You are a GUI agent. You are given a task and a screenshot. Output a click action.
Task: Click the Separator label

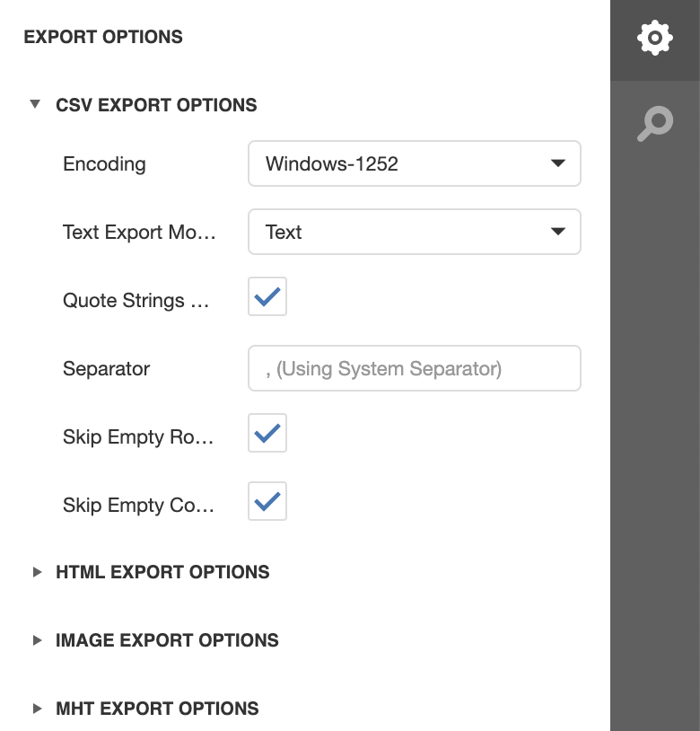coord(106,369)
